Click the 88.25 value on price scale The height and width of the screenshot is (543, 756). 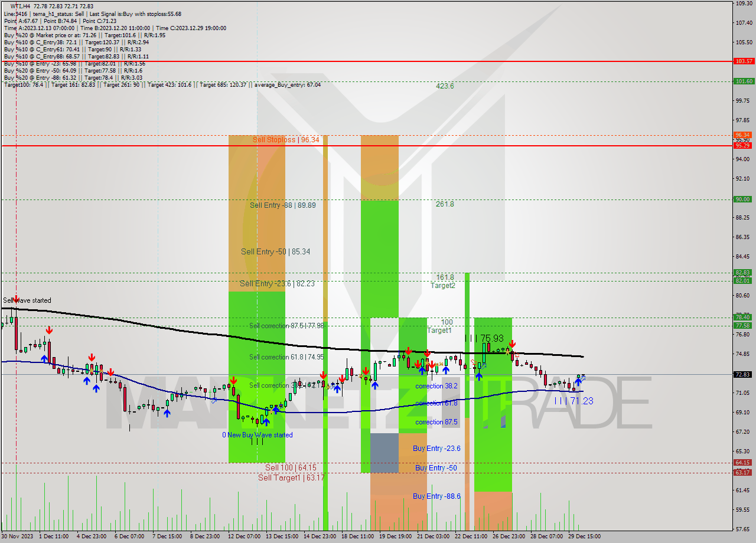click(x=744, y=218)
